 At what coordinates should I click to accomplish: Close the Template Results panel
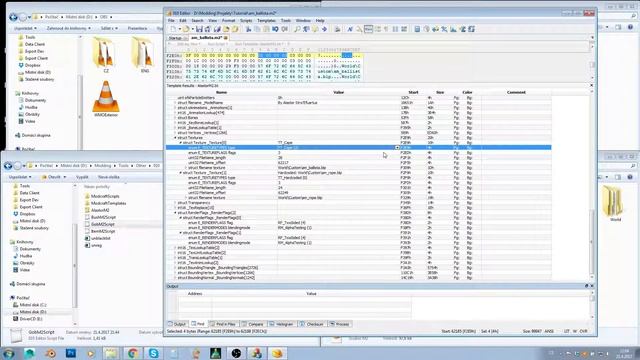pos(591,86)
